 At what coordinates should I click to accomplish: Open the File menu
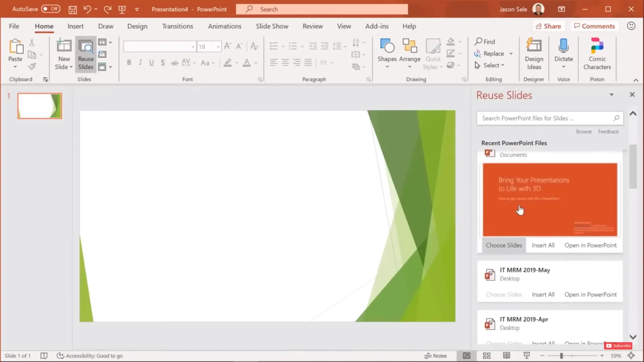[x=14, y=26]
